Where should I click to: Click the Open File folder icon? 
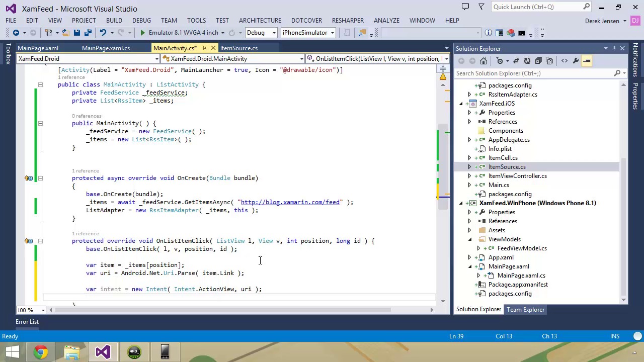pos(65,33)
